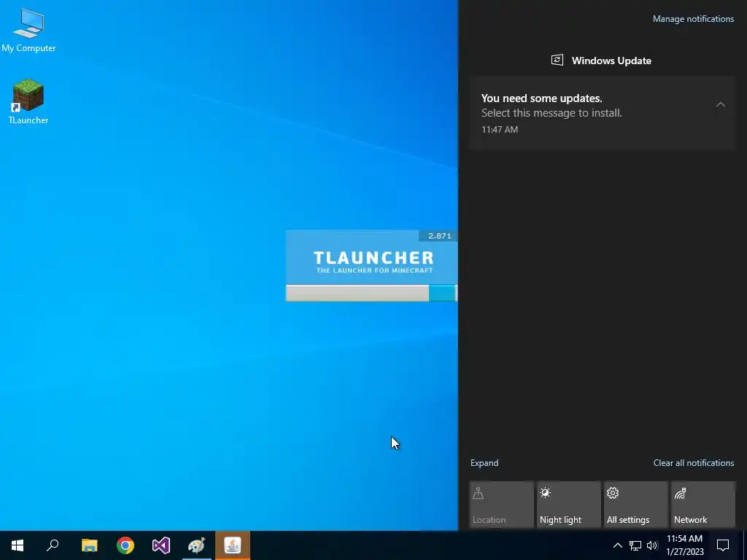Open taskbar search magnifier
The image size is (747, 560).
[x=53, y=545]
